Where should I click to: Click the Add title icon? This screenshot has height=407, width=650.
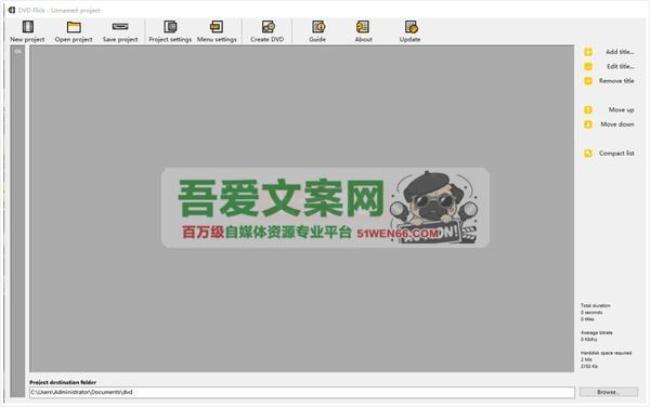pyautogui.click(x=588, y=52)
